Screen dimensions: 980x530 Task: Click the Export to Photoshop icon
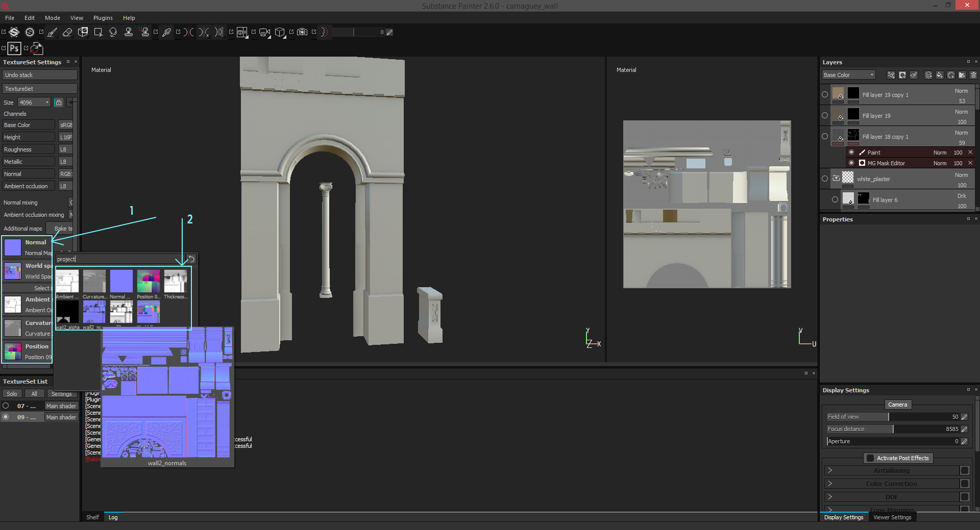point(14,48)
